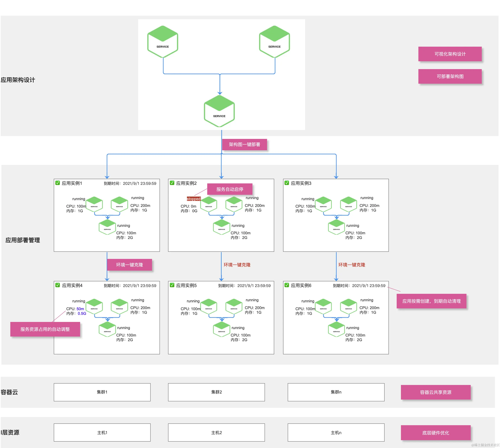
Task: Select the 集群2 box
Action: [216, 392]
